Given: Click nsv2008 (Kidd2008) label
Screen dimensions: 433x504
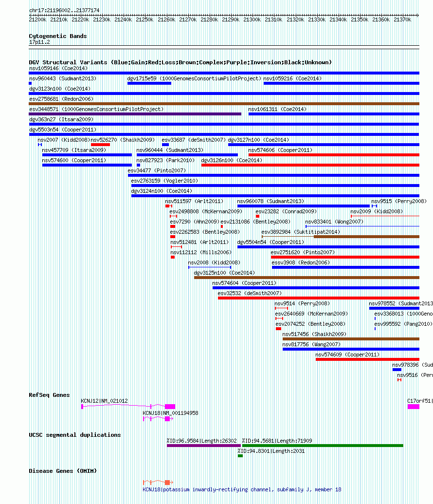Looking at the screenshot, I should (x=214, y=263).
